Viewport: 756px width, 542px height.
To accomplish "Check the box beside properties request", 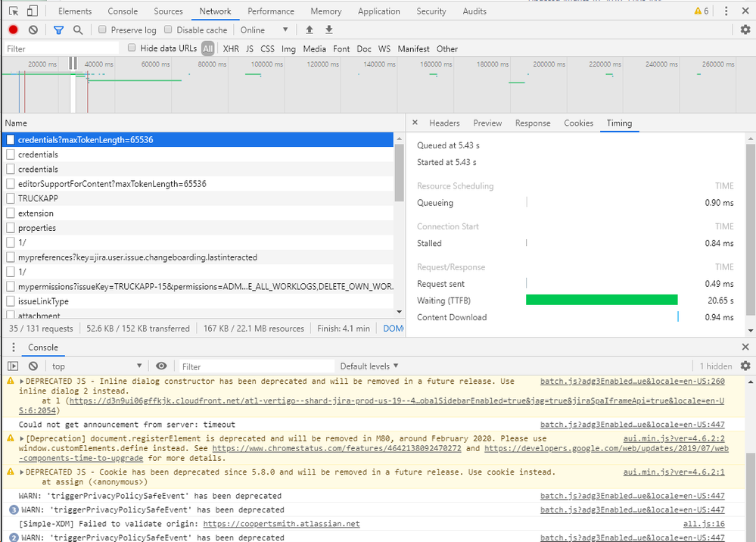I will click(11, 228).
